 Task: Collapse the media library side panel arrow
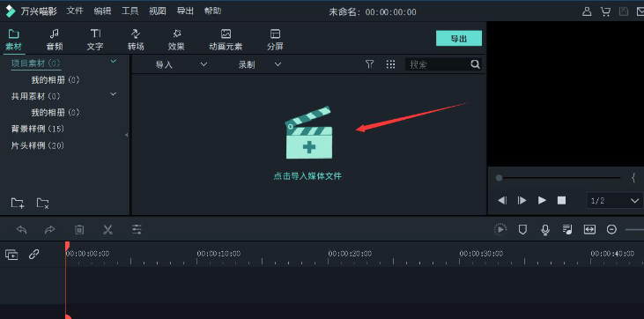tap(127, 135)
